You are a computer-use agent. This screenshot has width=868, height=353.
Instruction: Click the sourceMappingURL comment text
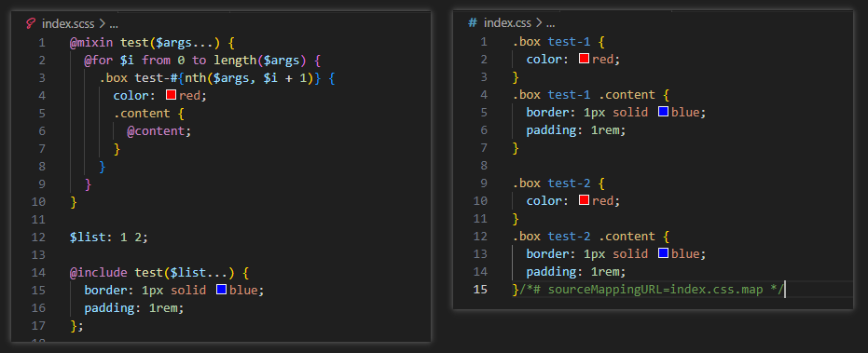click(x=651, y=290)
